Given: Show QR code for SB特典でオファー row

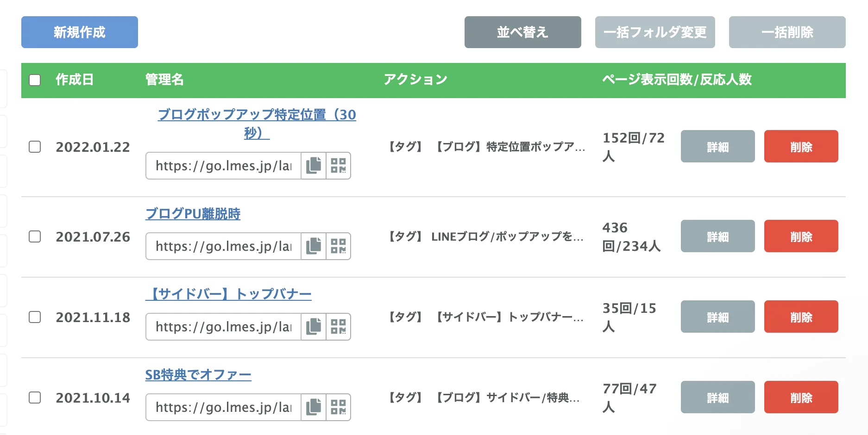Looking at the screenshot, I should tap(338, 407).
